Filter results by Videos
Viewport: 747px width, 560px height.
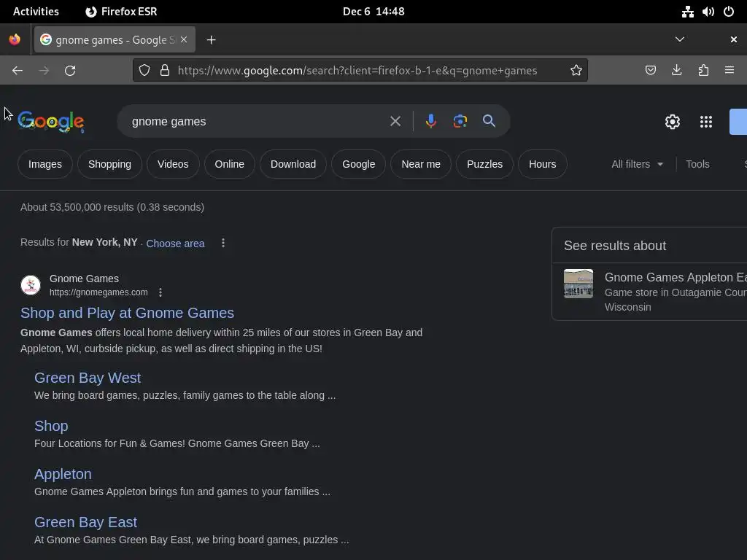(173, 164)
